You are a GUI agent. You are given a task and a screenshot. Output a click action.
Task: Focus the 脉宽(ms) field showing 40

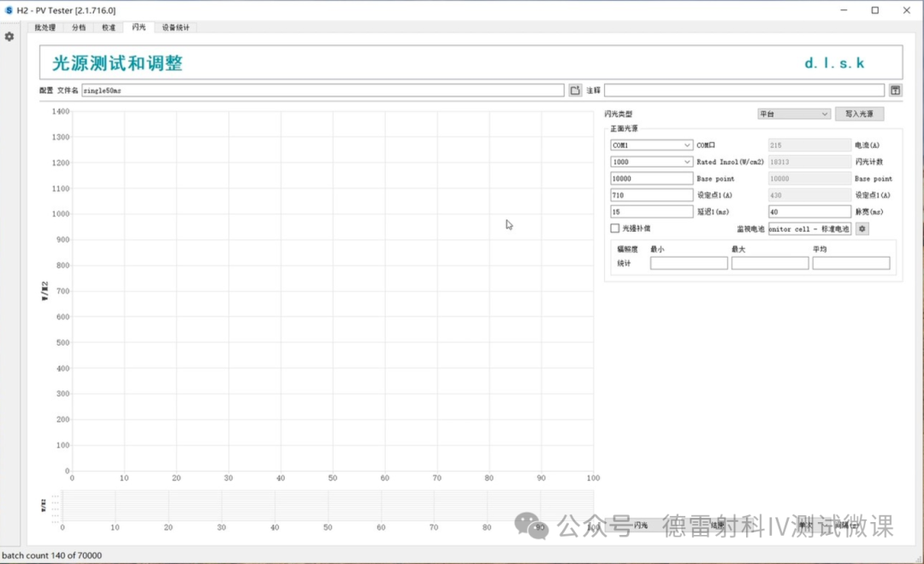click(809, 211)
